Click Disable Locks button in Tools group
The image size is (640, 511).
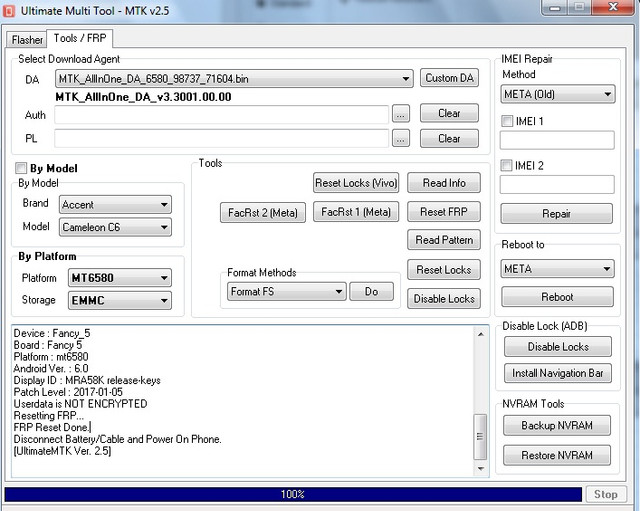click(444, 299)
